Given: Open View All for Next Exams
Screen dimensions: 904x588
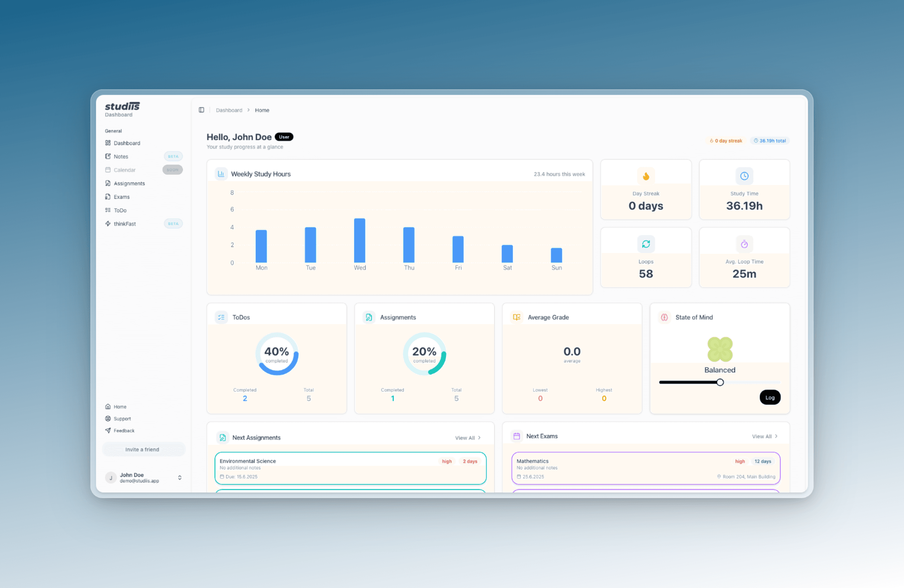Looking at the screenshot, I should coord(764,436).
